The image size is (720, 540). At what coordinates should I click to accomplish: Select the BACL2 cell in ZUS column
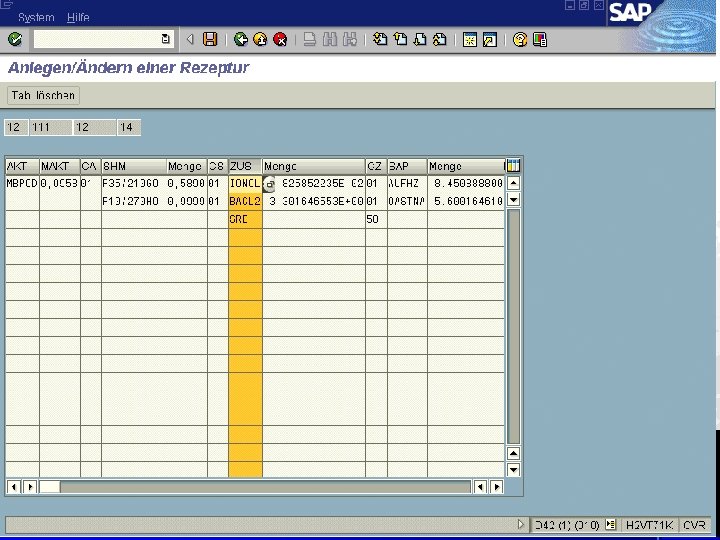245,201
